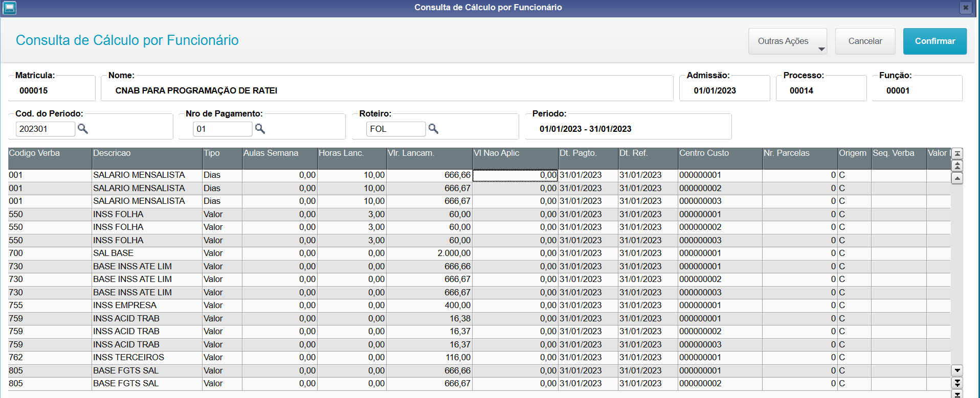Viewport: 980px width, 398px height.
Task: Click the focused Vl Nao Aplic cell in first row
Action: coord(515,175)
